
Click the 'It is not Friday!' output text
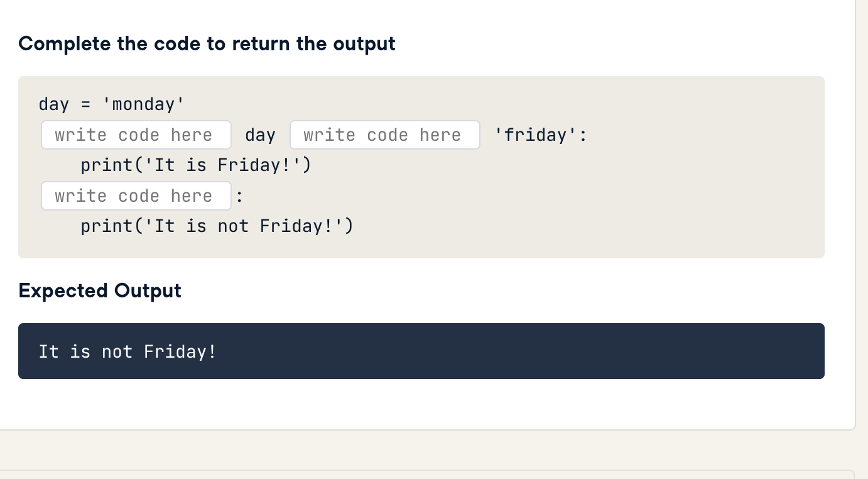pyautogui.click(x=127, y=352)
